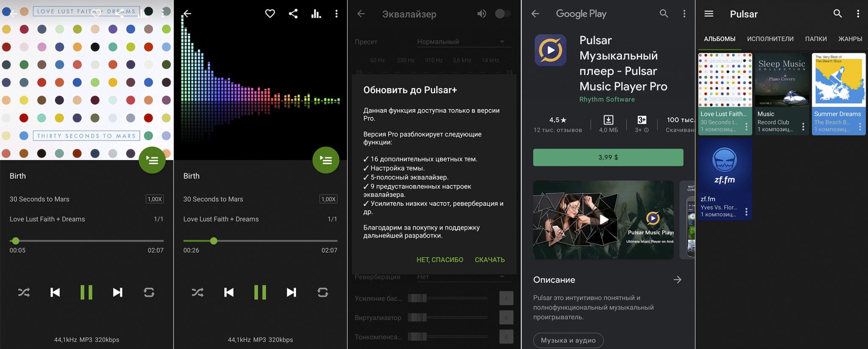Open the Summer Dreams album cover in library
Viewport: 868px width, 349px height.
(x=839, y=80)
